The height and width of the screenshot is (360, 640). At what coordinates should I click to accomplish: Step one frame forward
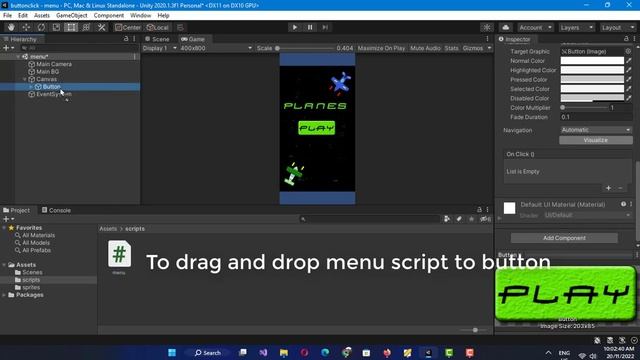pyautogui.click(x=325, y=27)
